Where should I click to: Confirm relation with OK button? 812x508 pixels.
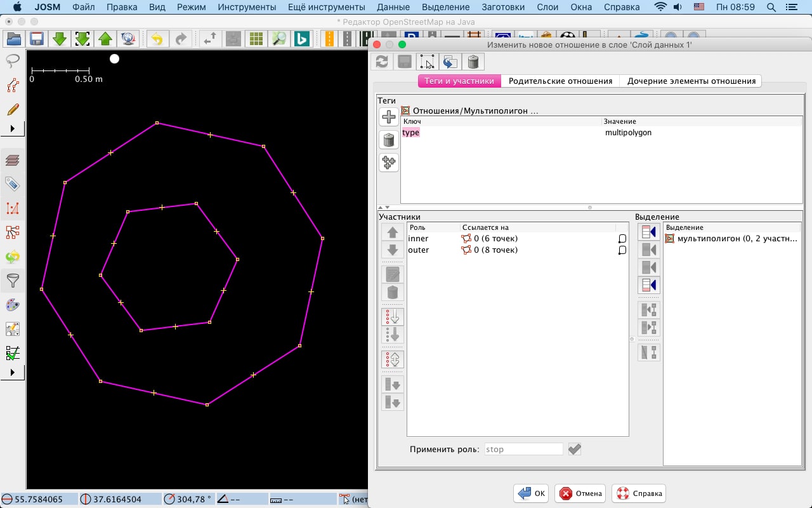point(532,493)
